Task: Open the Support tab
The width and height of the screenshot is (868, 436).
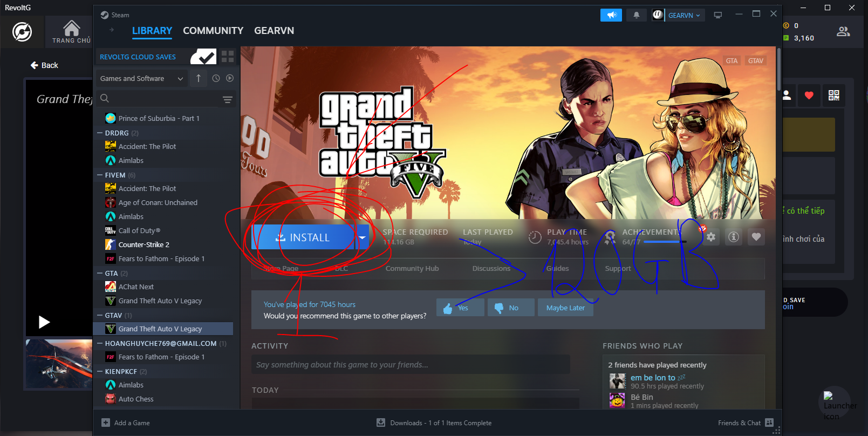Action: tap(618, 268)
